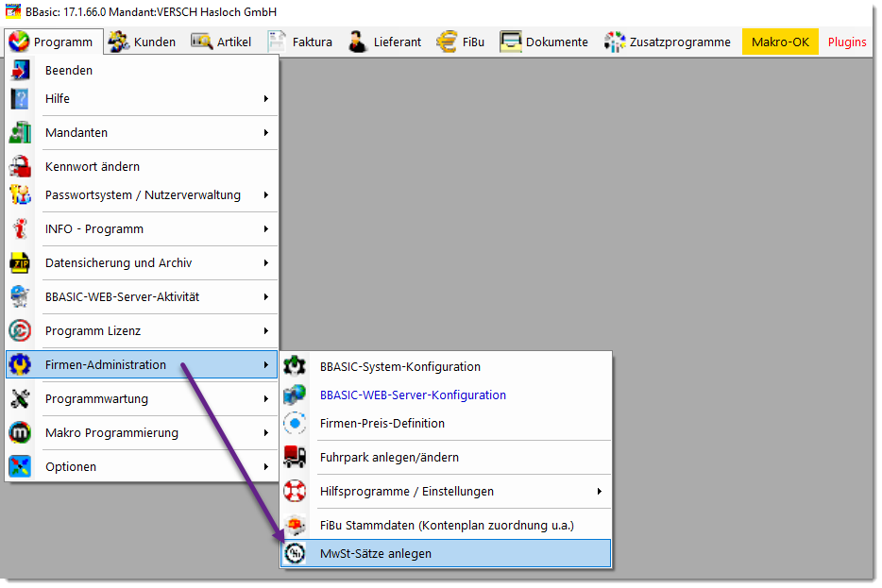Image resolution: width=882 pixels, height=588 pixels.
Task: Expand the Makro Programmierung submenu arrow
Action: pyautogui.click(x=266, y=433)
